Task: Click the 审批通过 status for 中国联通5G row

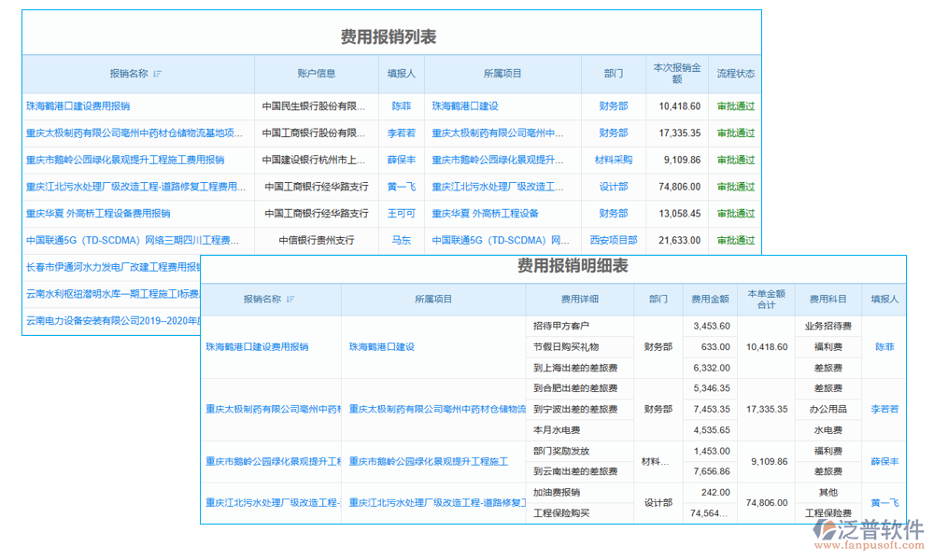Action: (x=735, y=240)
